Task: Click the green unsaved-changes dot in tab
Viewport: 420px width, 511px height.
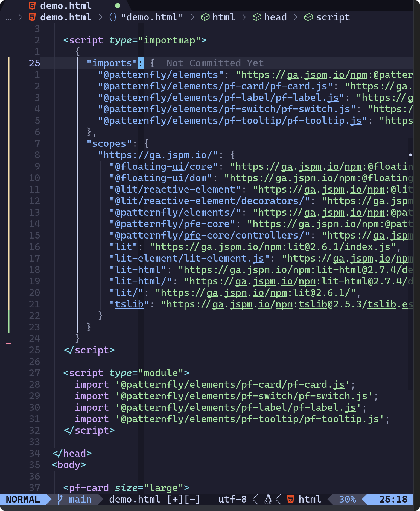Action: (x=118, y=5)
